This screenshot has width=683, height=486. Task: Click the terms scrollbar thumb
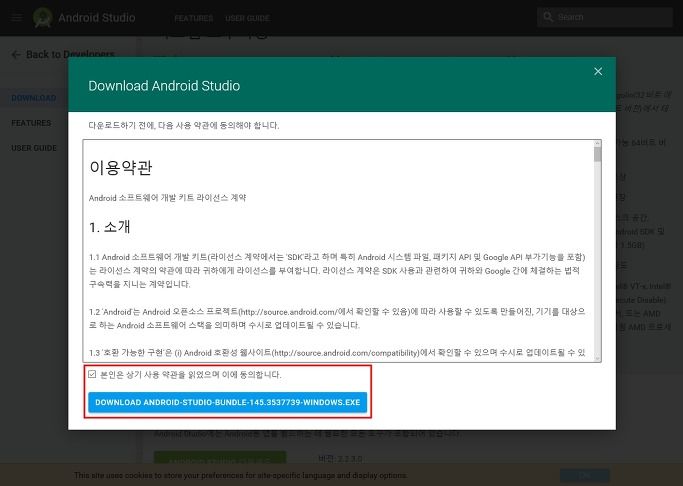point(597,154)
